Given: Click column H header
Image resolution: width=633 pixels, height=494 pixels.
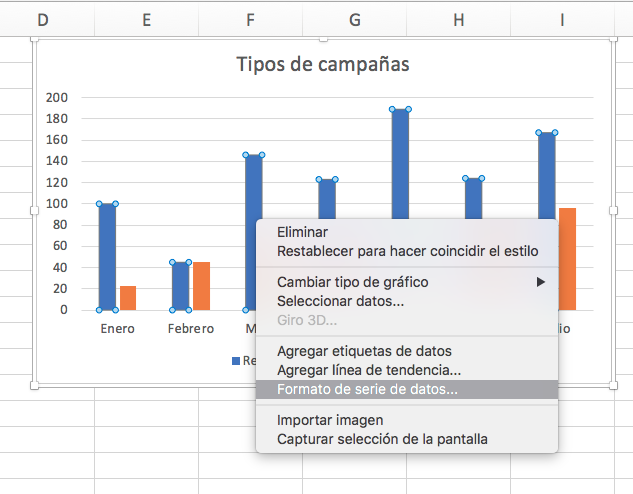Looking at the screenshot, I should click(458, 19).
